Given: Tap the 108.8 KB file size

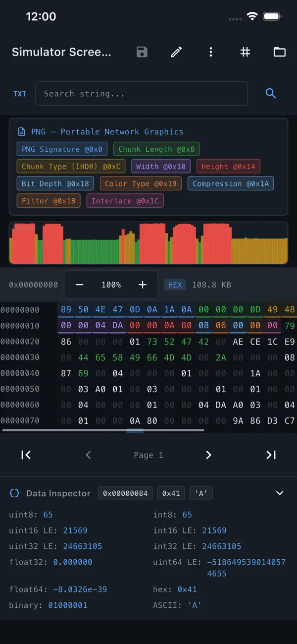Looking at the screenshot, I should 211,285.
